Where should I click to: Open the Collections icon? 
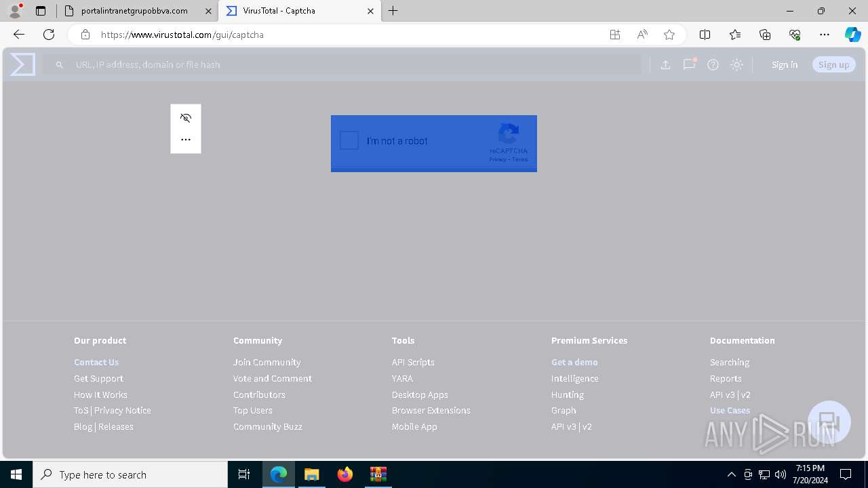coord(765,35)
